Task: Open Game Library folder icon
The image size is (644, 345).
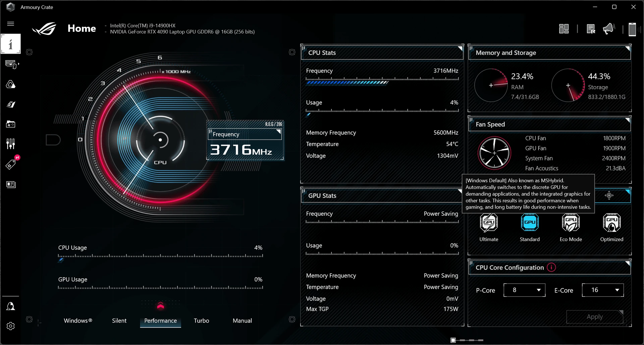Action: tap(11, 124)
